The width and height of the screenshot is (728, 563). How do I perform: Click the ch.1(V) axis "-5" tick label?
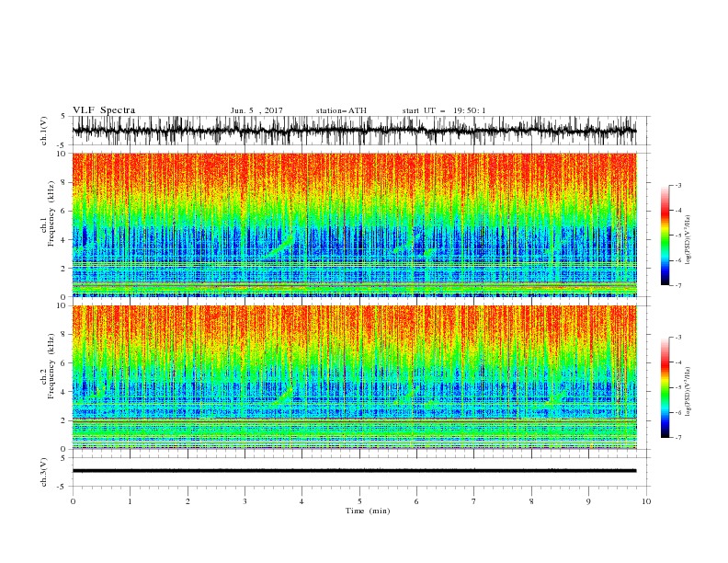[x=63, y=145]
